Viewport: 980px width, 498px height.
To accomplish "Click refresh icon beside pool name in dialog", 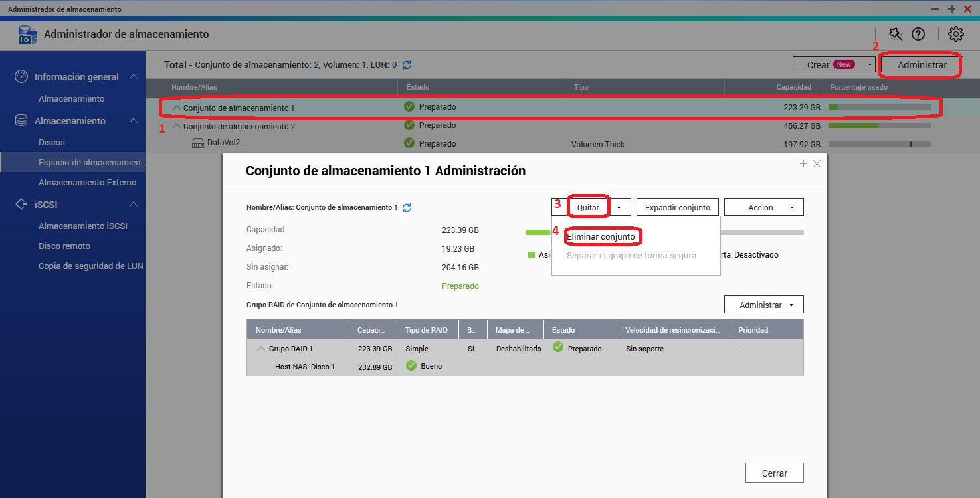I will (407, 208).
